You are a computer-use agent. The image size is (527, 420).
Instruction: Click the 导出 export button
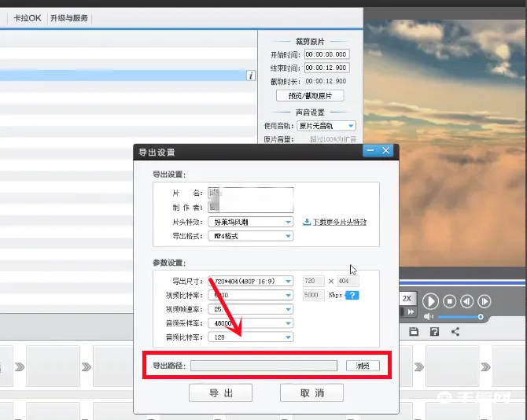(220, 392)
